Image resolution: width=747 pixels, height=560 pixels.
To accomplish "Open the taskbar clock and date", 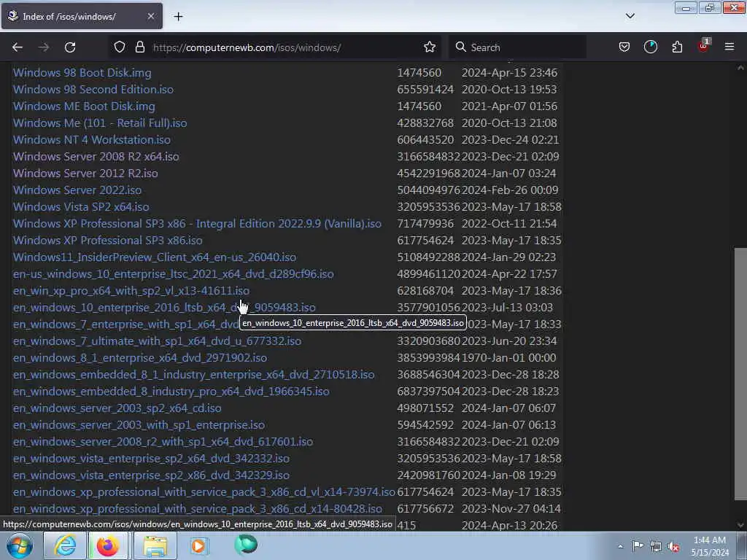I will 710,546.
